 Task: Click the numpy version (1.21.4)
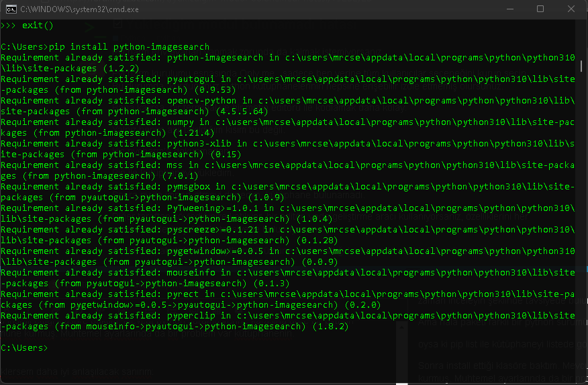pyautogui.click(x=193, y=133)
